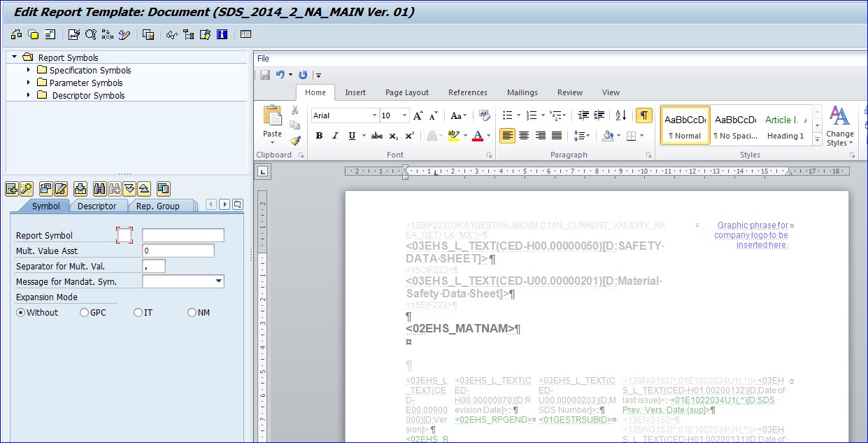The image size is (868, 443).
Task: Collapse the Report Symbols tree node
Action: click(14, 57)
